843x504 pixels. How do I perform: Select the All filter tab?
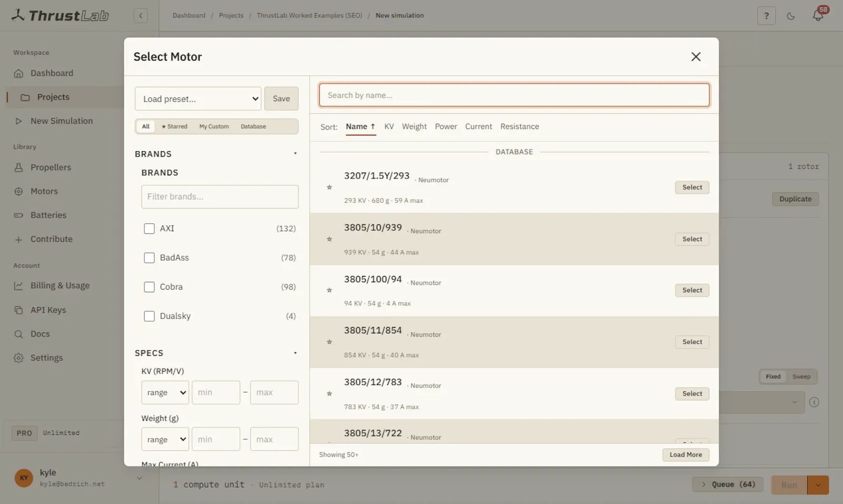[146, 126]
